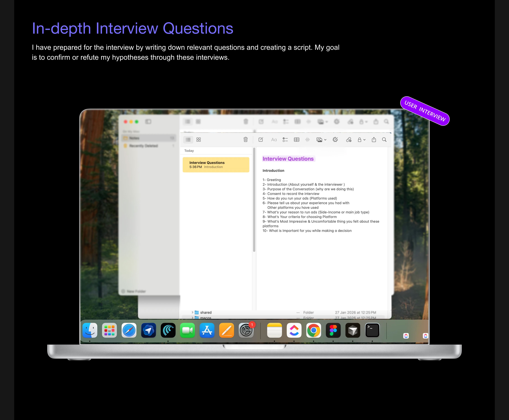This screenshot has height=420, width=509.
Task: Expand the shared folder row
Action: [192, 312]
